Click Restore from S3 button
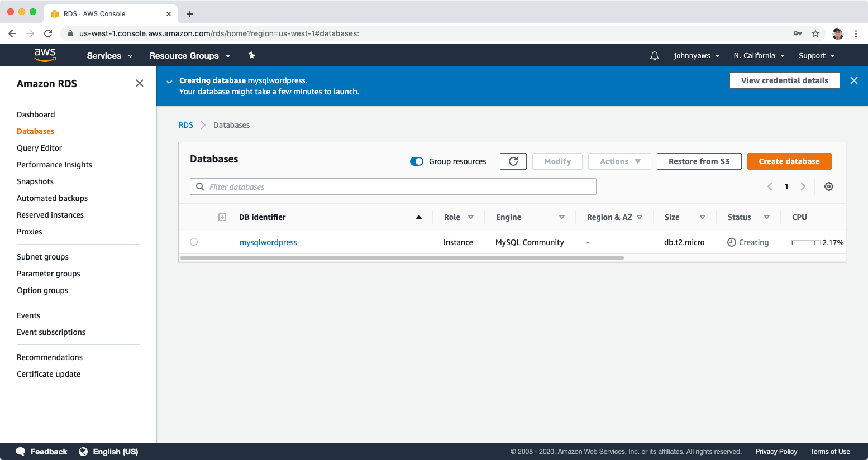Viewport: 868px width, 460px height. point(699,161)
